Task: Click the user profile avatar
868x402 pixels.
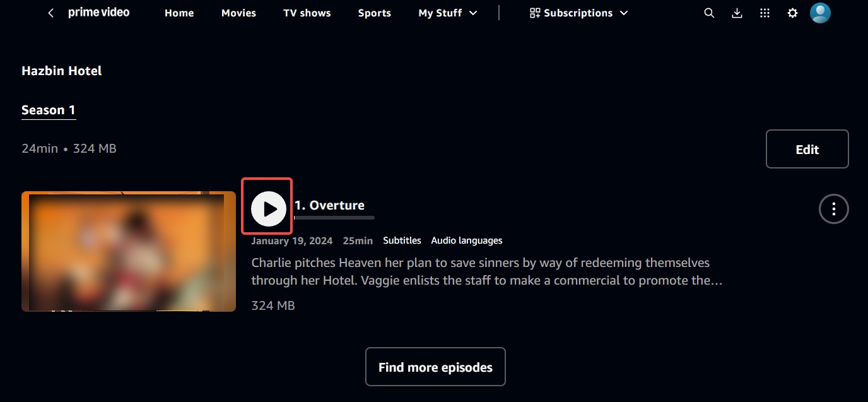Action: [x=820, y=13]
